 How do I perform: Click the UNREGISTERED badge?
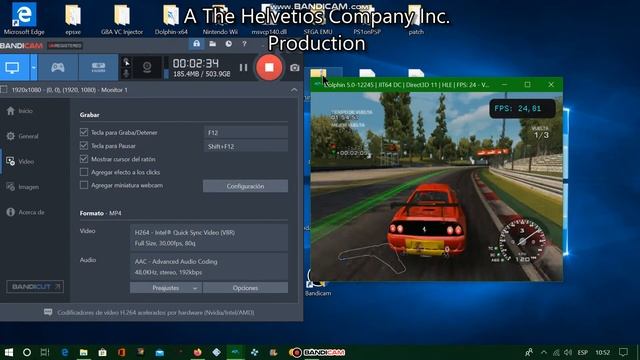(65, 45)
